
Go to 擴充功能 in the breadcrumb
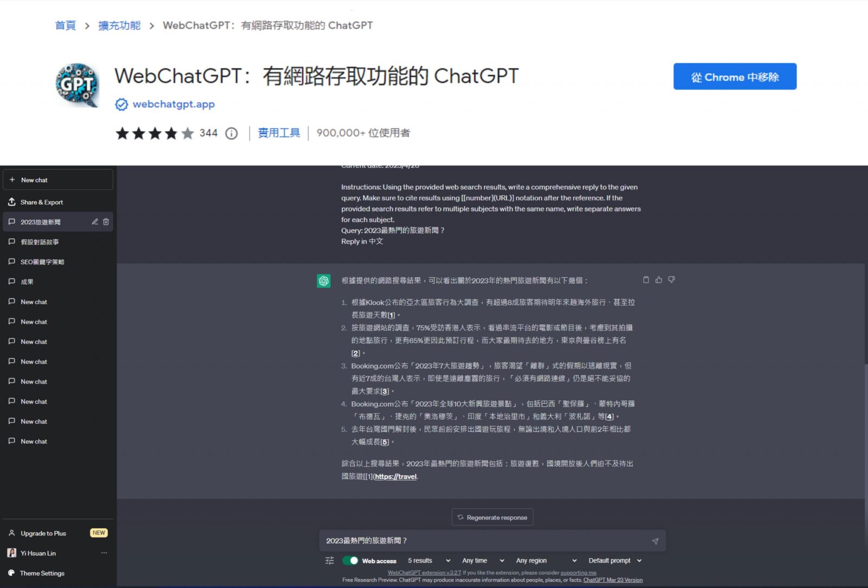[119, 25]
